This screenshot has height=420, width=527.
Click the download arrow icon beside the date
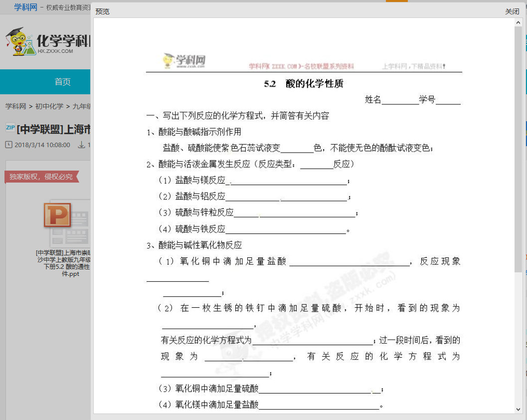pos(81,145)
